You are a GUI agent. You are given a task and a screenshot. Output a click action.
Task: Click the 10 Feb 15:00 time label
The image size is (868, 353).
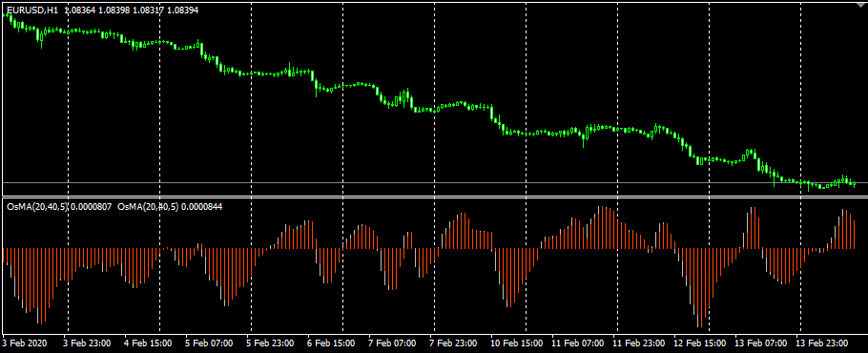[516, 343]
